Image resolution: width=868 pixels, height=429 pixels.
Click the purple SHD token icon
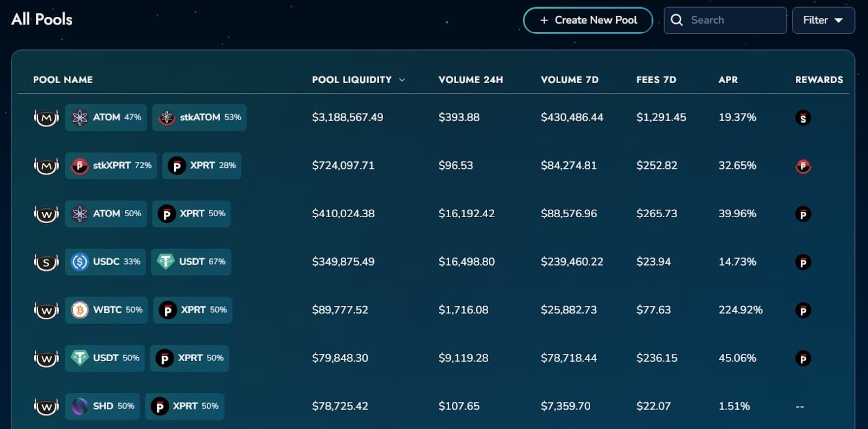tap(80, 406)
